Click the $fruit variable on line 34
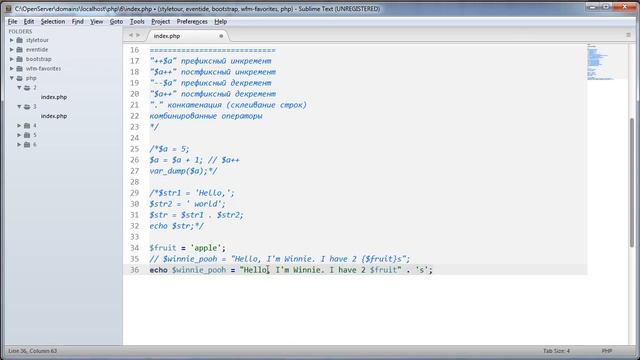This screenshot has width=640, height=360. coord(163,248)
